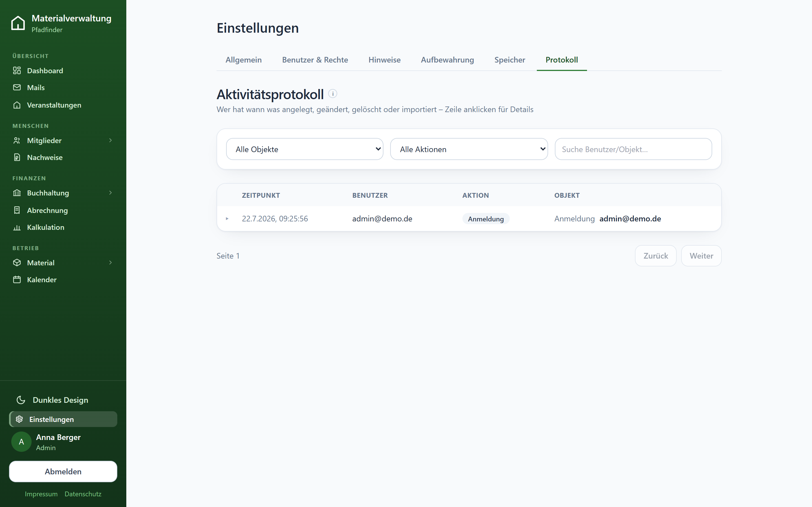This screenshot has width=812, height=507.
Task: Switch to the Speicher tab
Action: point(509,60)
